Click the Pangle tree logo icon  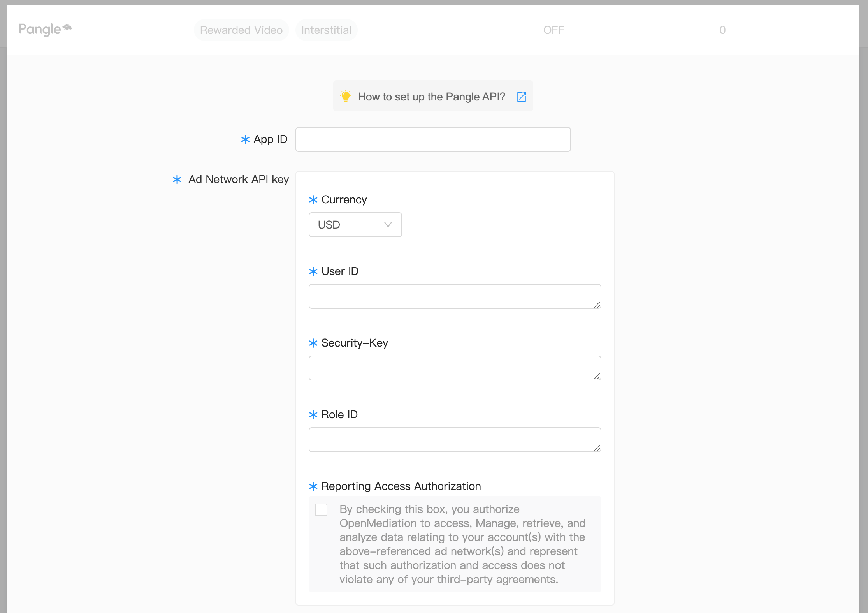click(67, 27)
